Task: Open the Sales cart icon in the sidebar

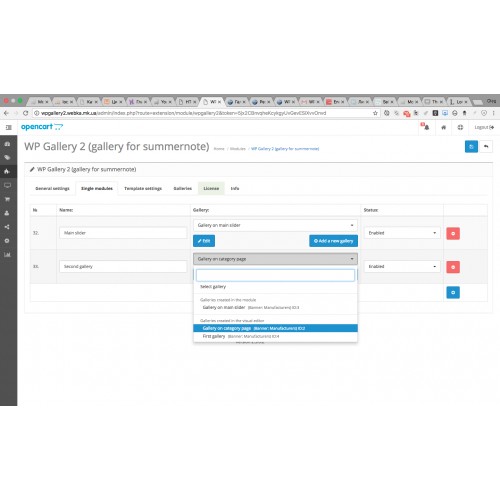Action: pos(7,199)
